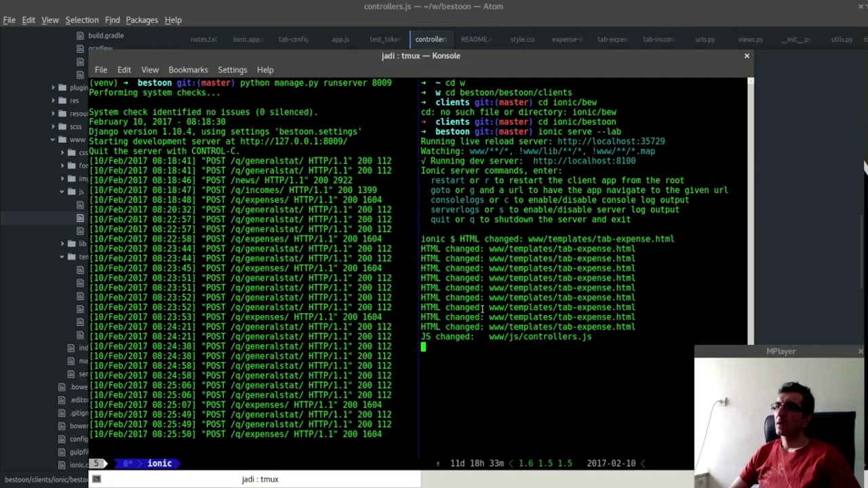
Task: Click the scss folder icon
Action: click(62, 127)
